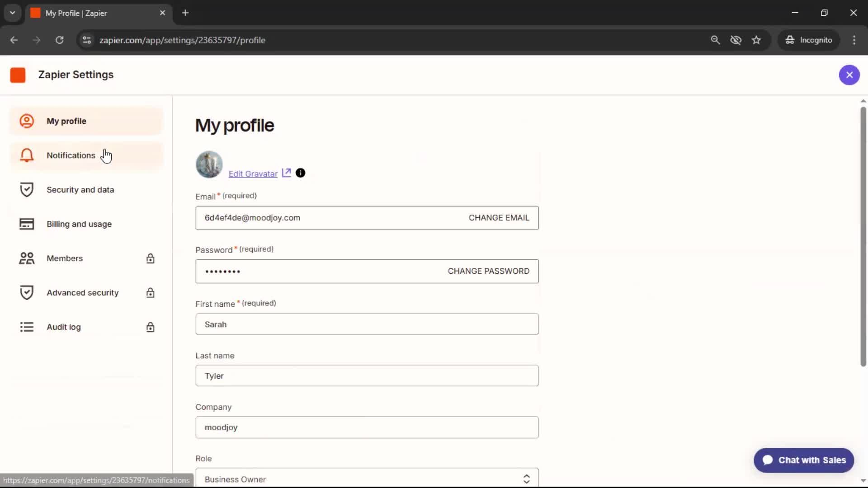Image resolution: width=868 pixels, height=488 pixels.
Task: Click the 'Zapier Settings' header title
Action: pos(76,75)
